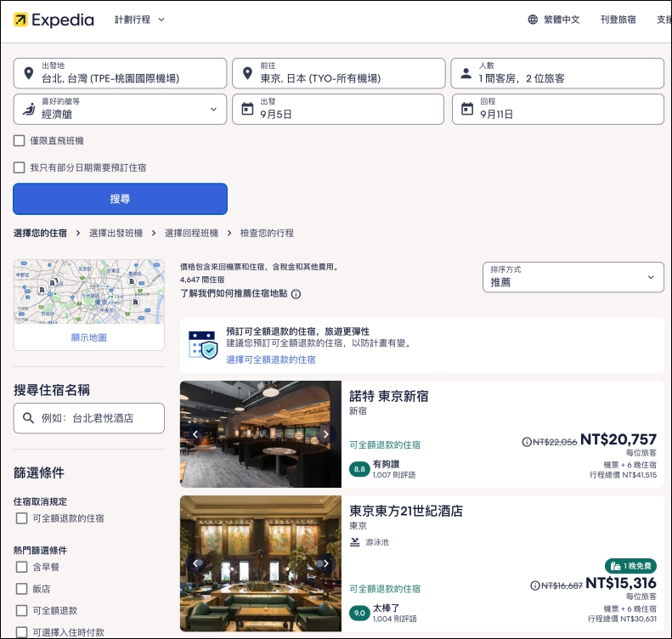Enable 僅限直飛班機 checkbox
The height and width of the screenshot is (639, 672).
pyautogui.click(x=20, y=140)
